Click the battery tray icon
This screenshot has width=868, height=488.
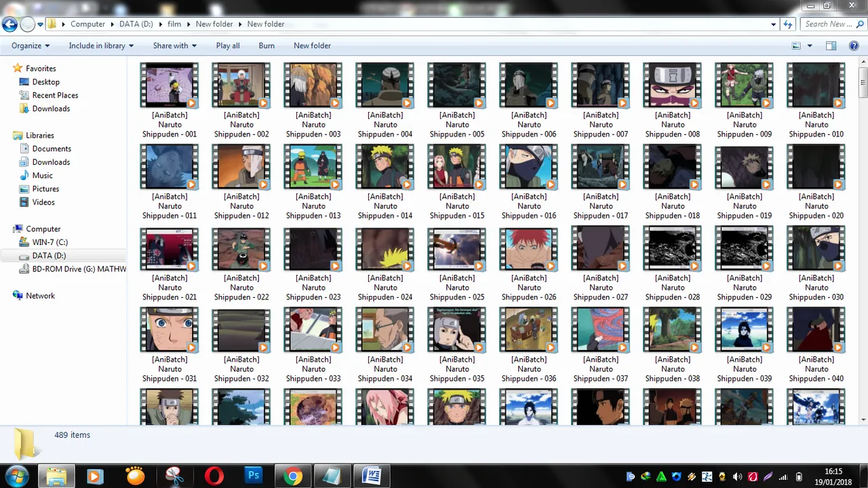(x=799, y=476)
